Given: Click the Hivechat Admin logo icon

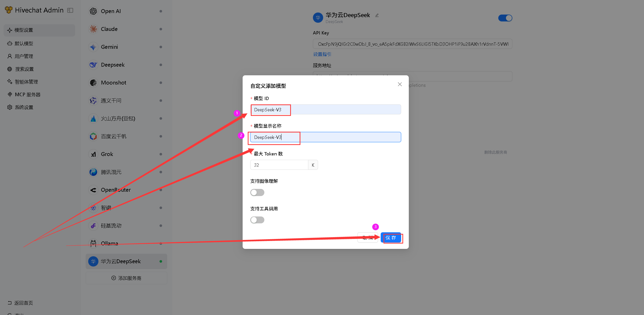Looking at the screenshot, I should click(9, 10).
